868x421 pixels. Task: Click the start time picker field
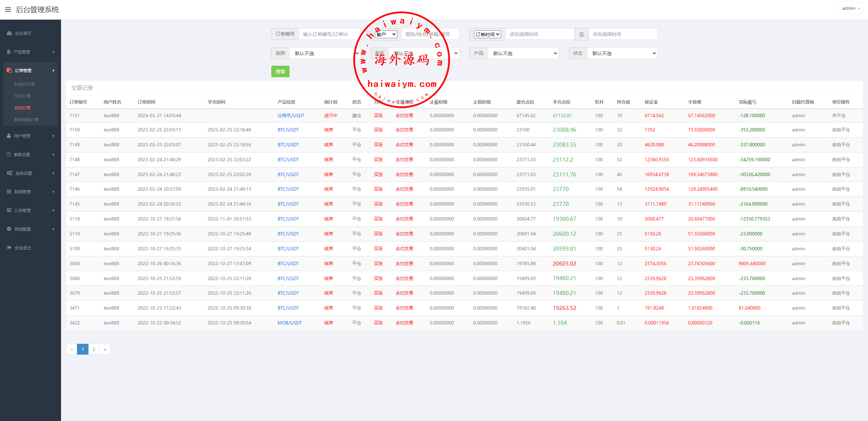point(539,34)
